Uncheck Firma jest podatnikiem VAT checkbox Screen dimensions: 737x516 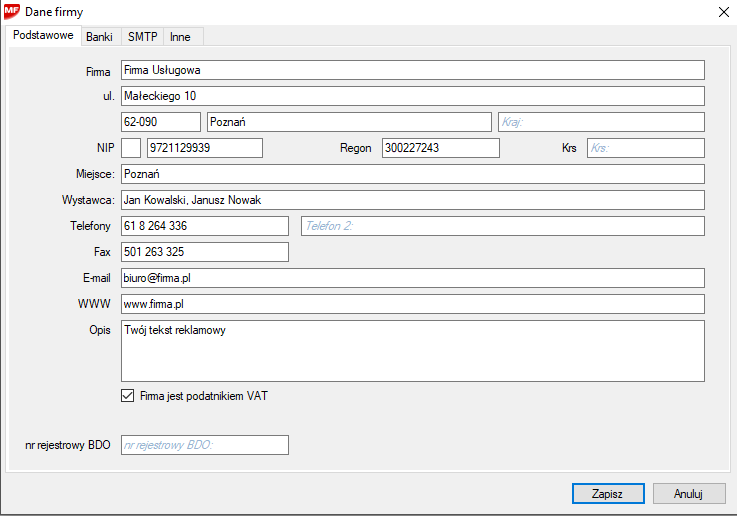pos(127,396)
